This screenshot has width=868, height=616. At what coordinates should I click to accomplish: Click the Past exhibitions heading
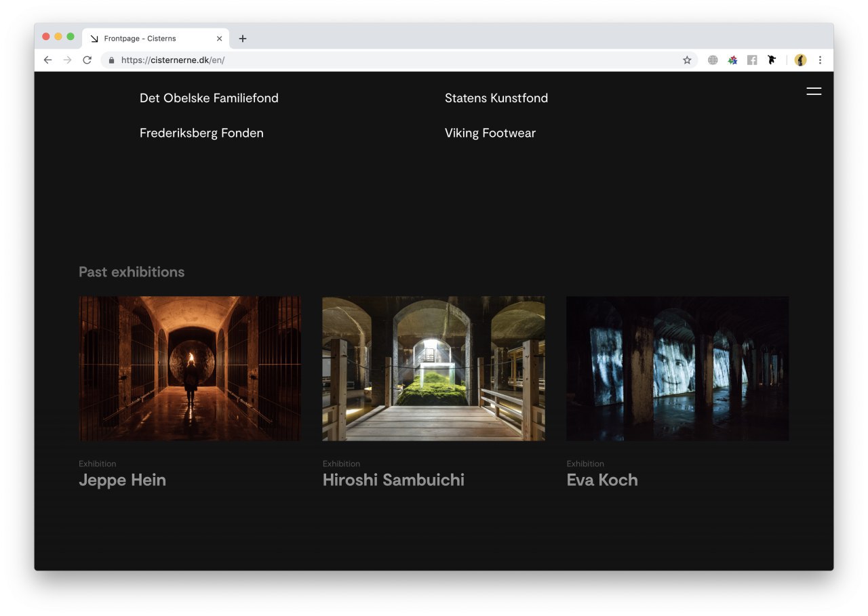click(x=132, y=272)
